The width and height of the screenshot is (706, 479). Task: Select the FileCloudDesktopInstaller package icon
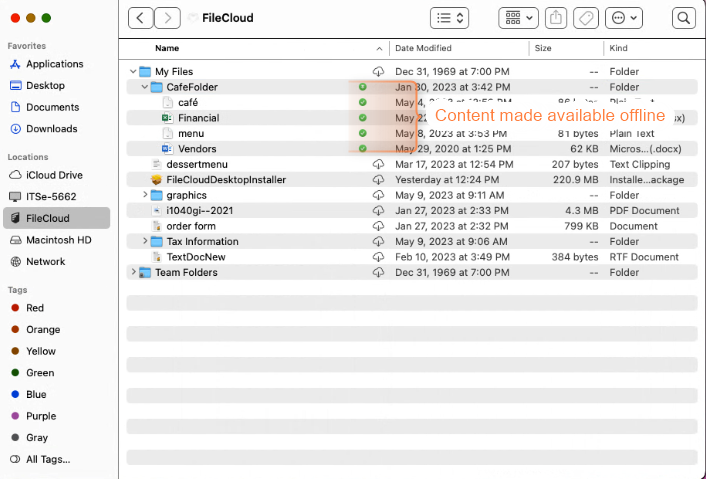coord(156,180)
